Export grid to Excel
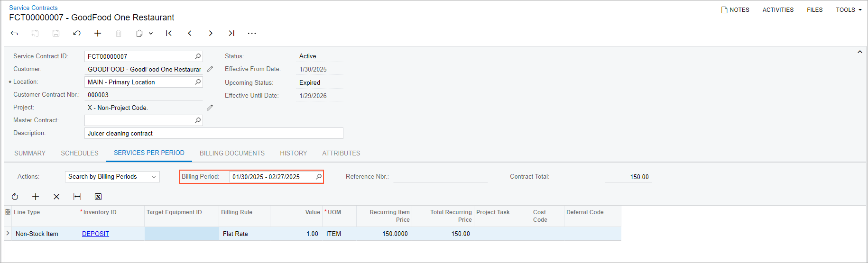Image resolution: width=868 pixels, height=263 pixels. (98, 197)
